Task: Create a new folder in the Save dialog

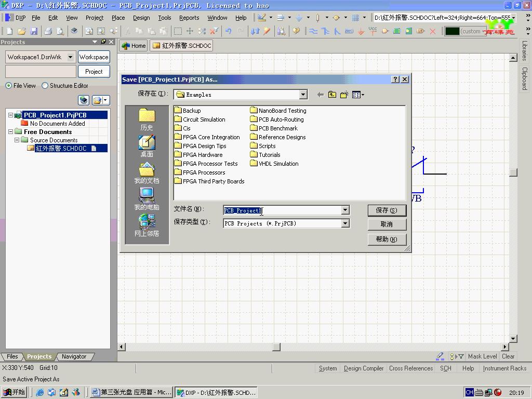Action: pos(344,95)
